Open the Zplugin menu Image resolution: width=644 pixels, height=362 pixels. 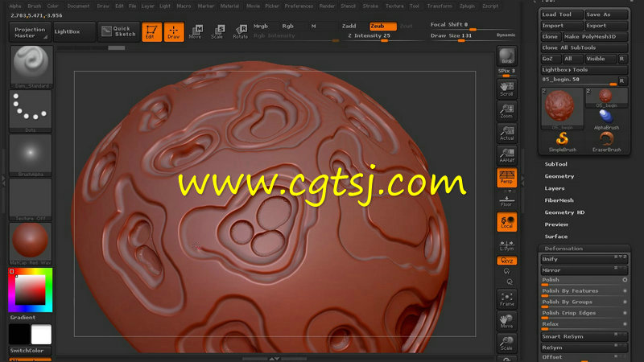pyautogui.click(x=467, y=6)
